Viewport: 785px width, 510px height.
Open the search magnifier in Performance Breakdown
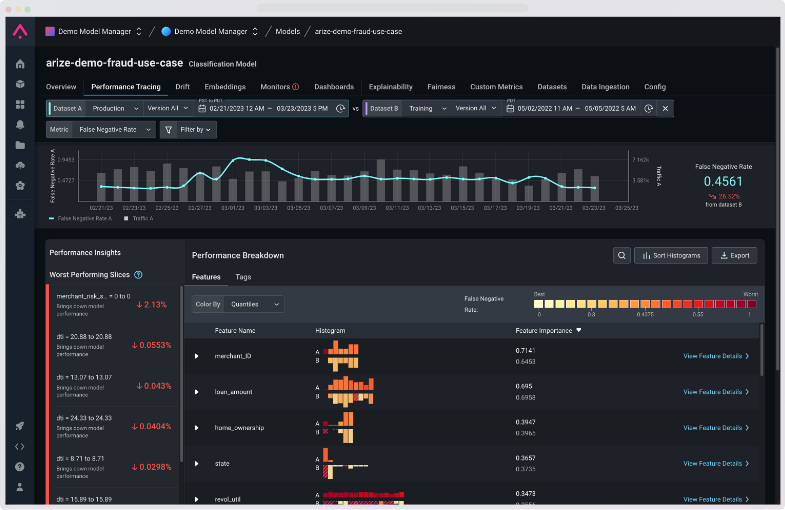pos(622,255)
